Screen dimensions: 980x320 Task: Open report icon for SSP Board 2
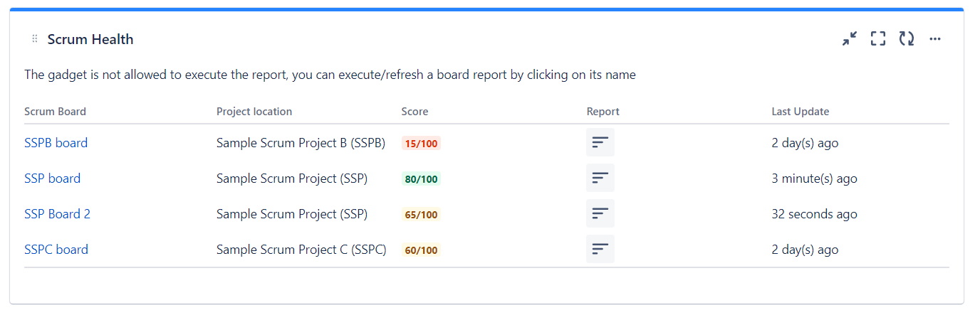click(x=600, y=213)
